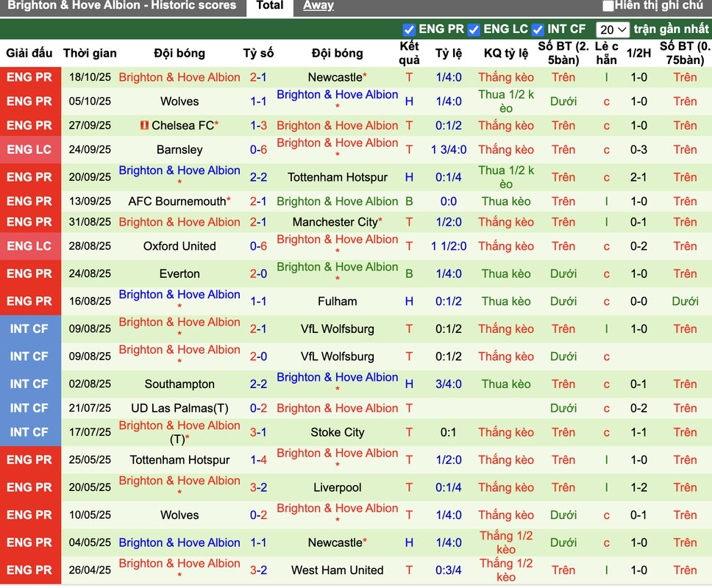This screenshot has height=588, width=712.
Task: Switch to the Total tab
Action: pos(270,6)
